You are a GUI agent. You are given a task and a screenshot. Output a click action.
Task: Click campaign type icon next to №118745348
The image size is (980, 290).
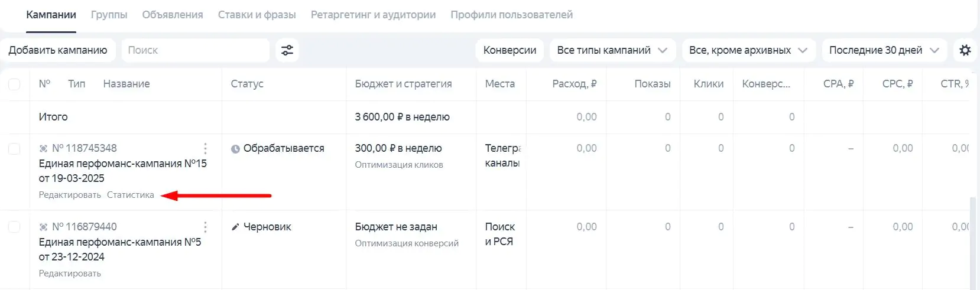pyautogui.click(x=43, y=148)
